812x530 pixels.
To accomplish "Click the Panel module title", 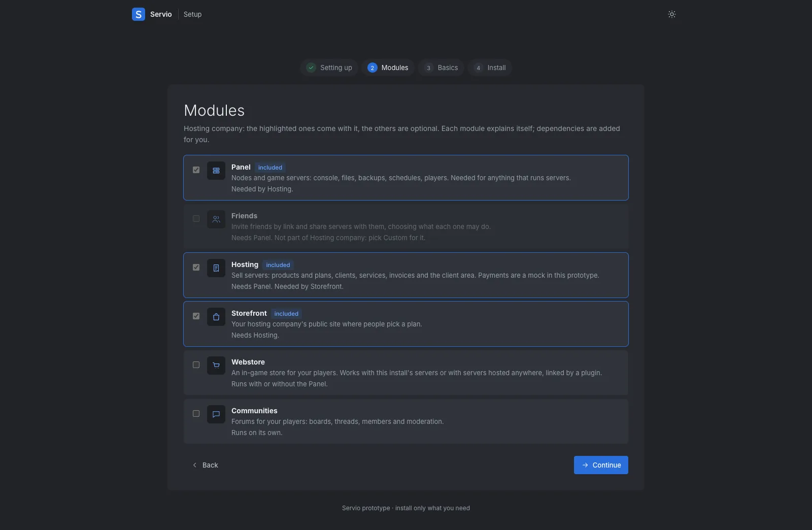I will 241,167.
